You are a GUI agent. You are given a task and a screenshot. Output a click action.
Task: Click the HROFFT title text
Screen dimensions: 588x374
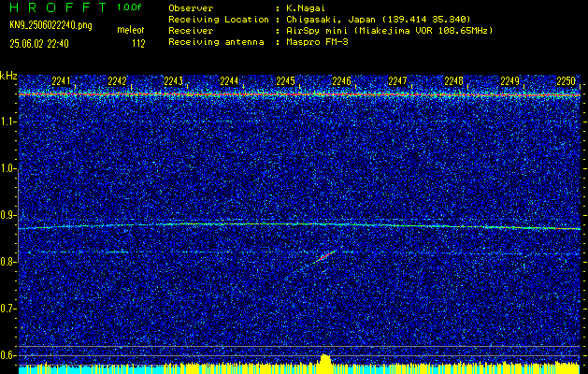point(58,7)
